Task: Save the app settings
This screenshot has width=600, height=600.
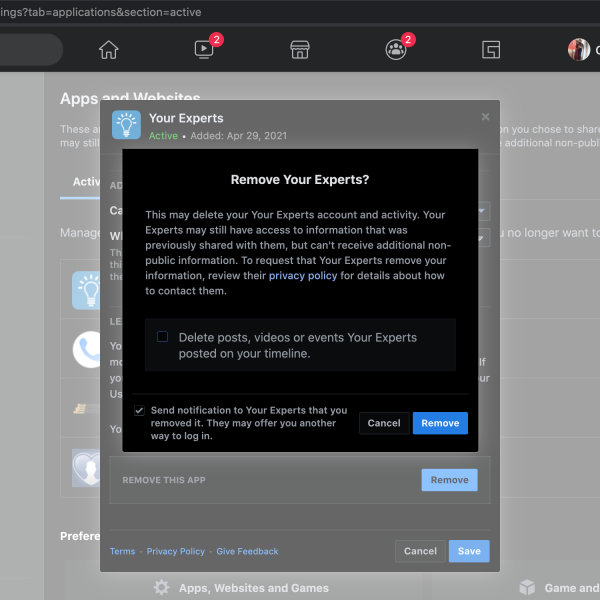Action: (x=469, y=551)
